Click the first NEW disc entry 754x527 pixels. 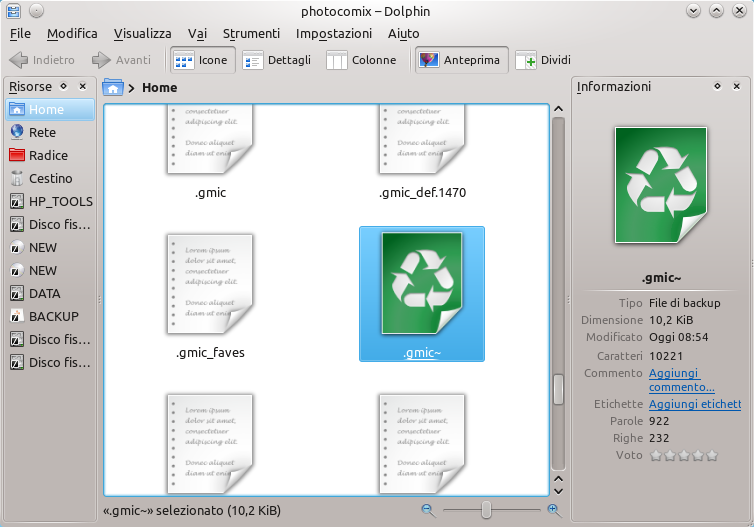click(50, 248)
